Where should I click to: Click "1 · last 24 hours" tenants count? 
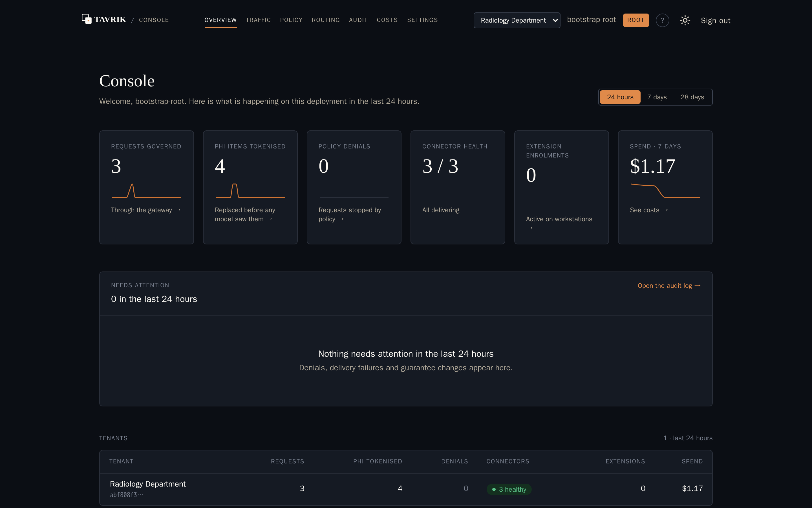coord(687,438)
